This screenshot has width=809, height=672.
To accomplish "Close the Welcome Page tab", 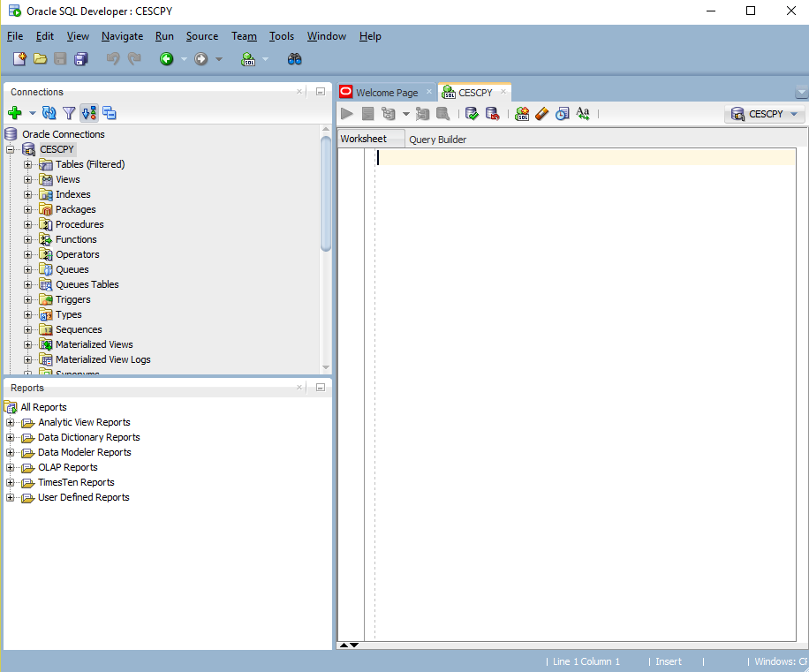I will pos(428,92).
